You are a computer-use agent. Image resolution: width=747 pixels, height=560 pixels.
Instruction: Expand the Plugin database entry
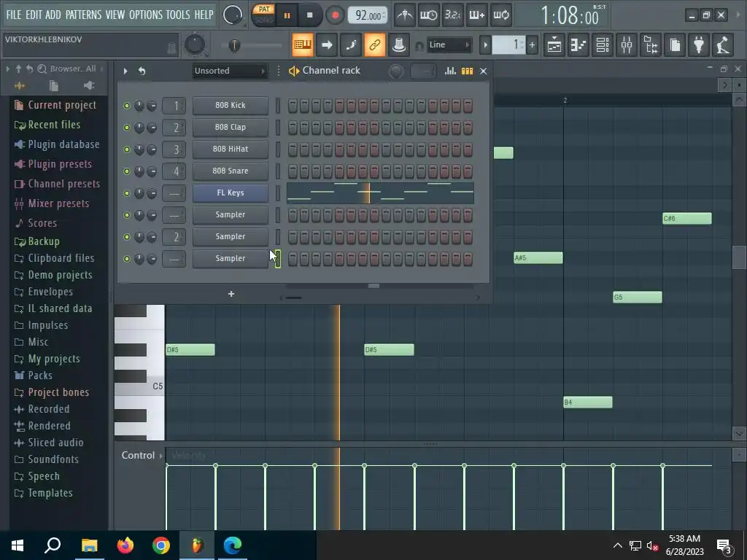click(57, 144)
